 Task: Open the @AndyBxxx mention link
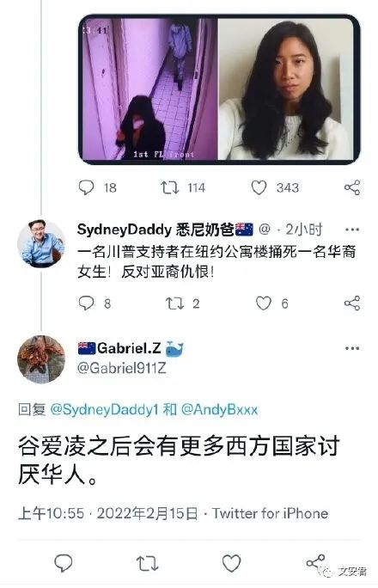(220, 409)
